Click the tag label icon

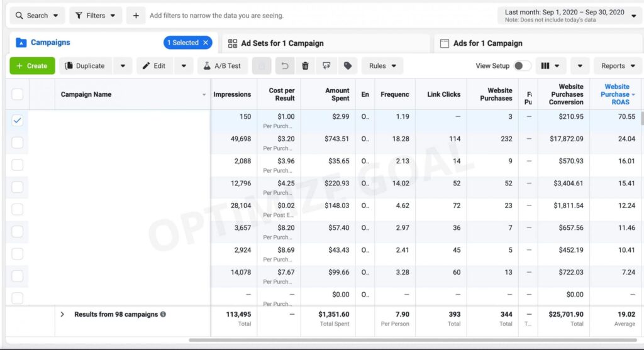click(x=347, y=65)
